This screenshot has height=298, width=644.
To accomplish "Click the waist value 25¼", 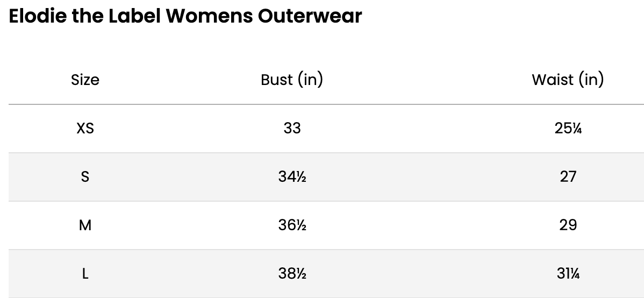I will point(568,129).
